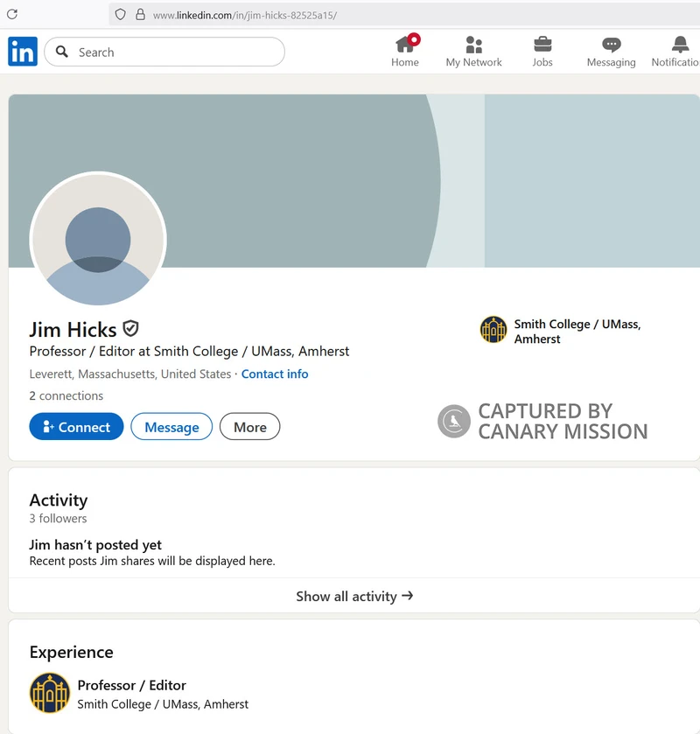700x734 pixels.
Task: Focus the LinkedIn Search field
Action: point(164,52)
